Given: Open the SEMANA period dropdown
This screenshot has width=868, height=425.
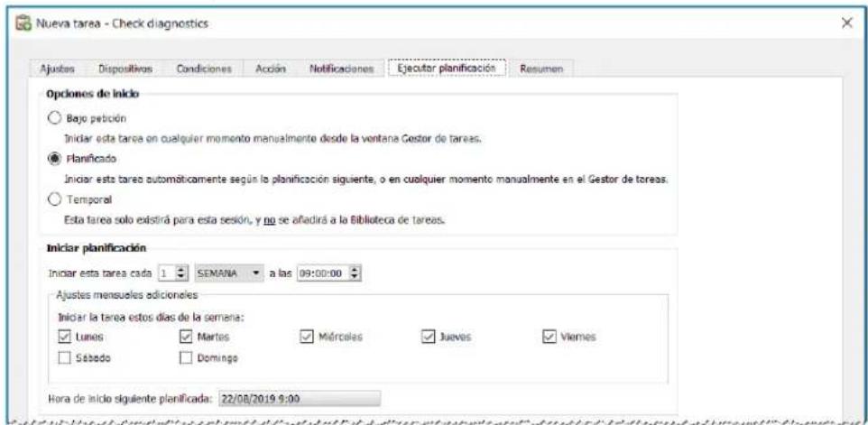Looking at the screenshot, I should click(x=229, y=273).
